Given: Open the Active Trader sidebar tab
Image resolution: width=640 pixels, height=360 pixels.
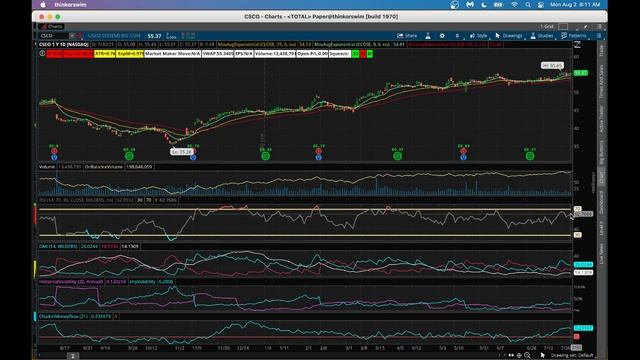Looking at the screenshot, I should [x=601, y=119].
